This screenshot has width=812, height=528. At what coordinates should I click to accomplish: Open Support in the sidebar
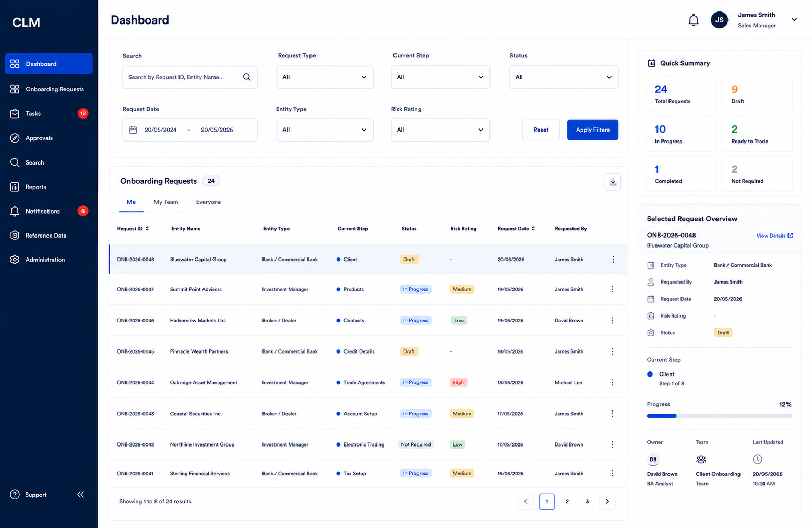[29, 495]
